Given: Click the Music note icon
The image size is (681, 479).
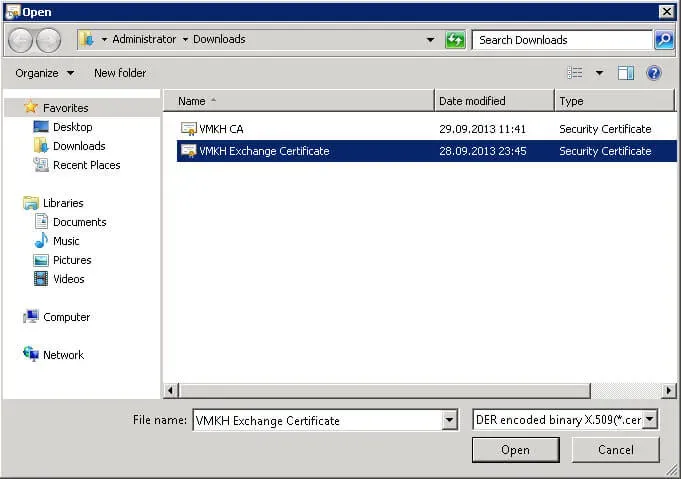Looking at the screenshot, I should pos(41,241).
